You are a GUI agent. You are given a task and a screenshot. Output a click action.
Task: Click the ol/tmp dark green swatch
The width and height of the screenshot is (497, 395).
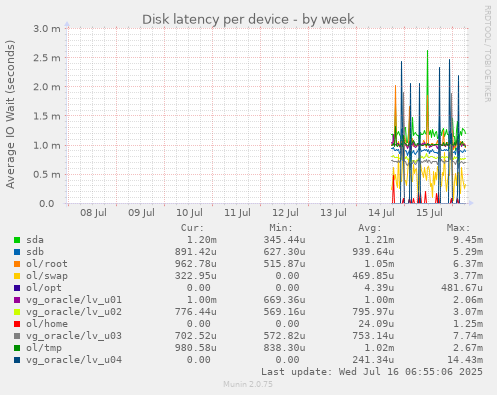click(x=17, y=348)
